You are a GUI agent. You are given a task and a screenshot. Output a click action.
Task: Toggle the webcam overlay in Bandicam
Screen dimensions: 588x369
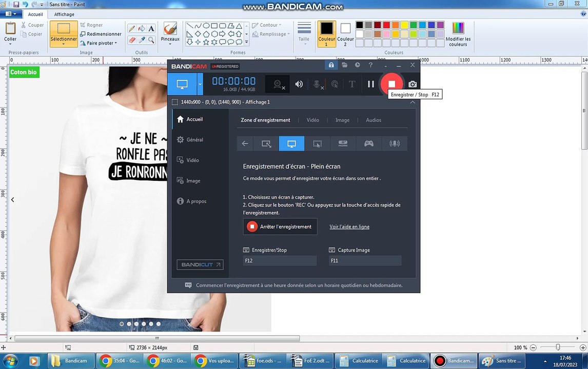278,84
